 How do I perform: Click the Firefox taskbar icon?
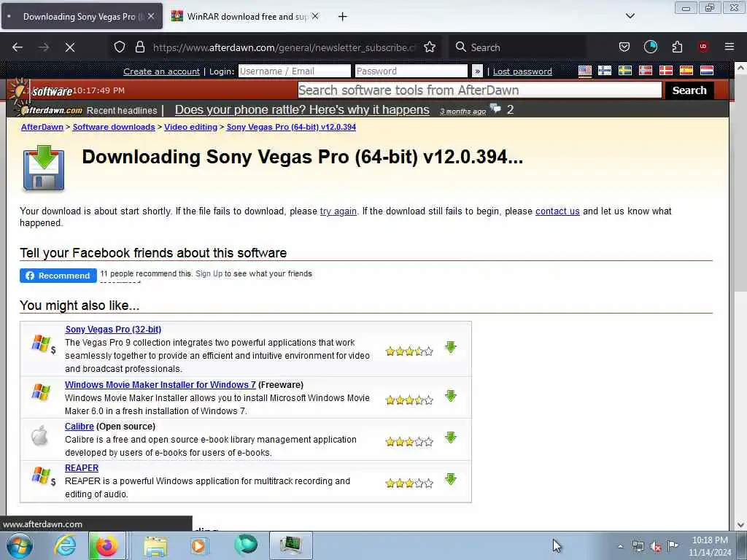tap(107, 545)
